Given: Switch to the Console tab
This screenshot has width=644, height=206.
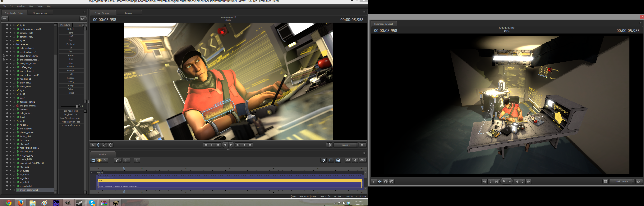Looking at the screenshot, I should (x=129, y=13).
